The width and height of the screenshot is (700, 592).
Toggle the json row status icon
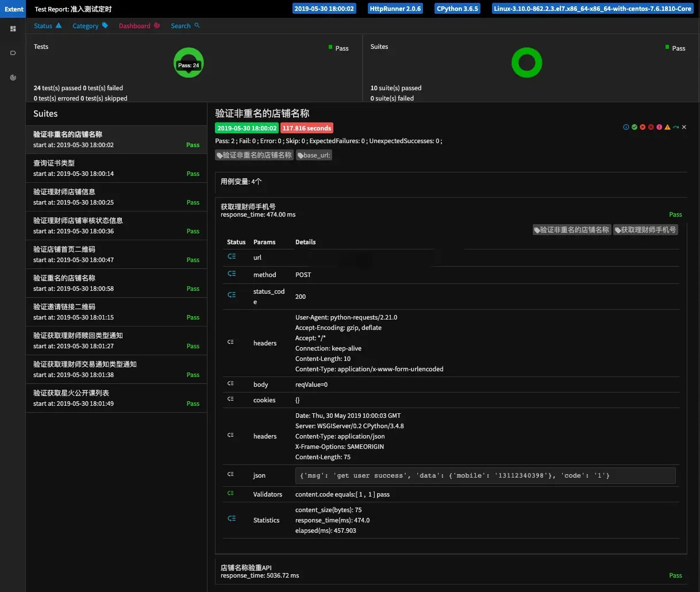pos(230,474)
